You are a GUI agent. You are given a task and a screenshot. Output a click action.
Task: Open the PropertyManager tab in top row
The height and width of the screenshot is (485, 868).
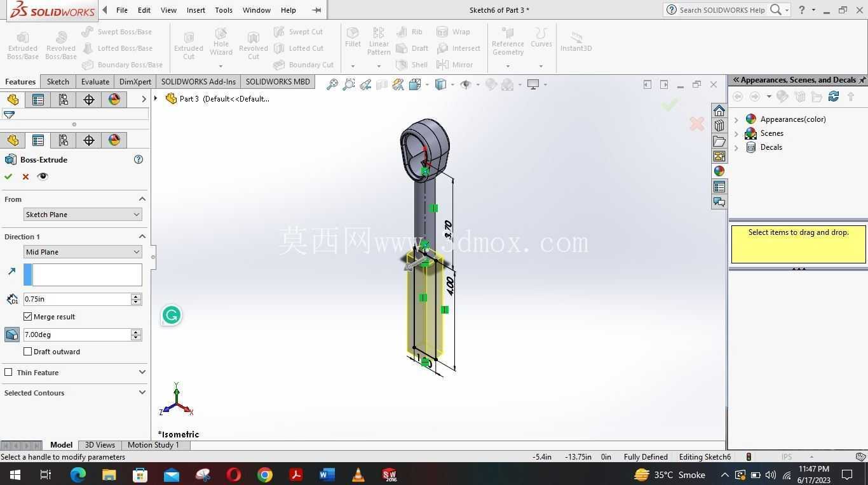[x=38, y=100]
